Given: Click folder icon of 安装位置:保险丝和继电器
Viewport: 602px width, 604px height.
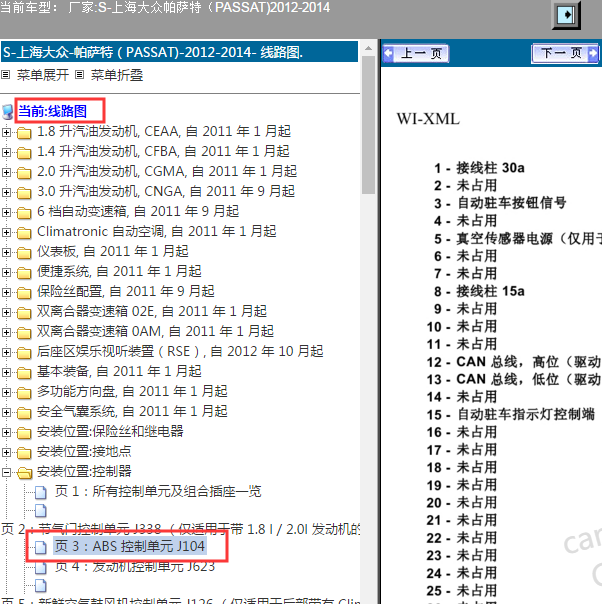Looking at the screenshot, I should tap(24, 433).
